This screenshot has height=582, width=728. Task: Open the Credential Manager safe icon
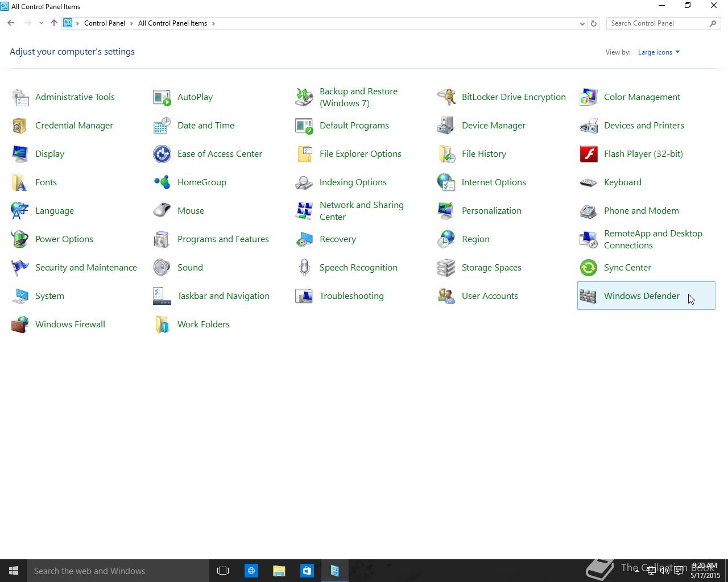click(20, 126)
